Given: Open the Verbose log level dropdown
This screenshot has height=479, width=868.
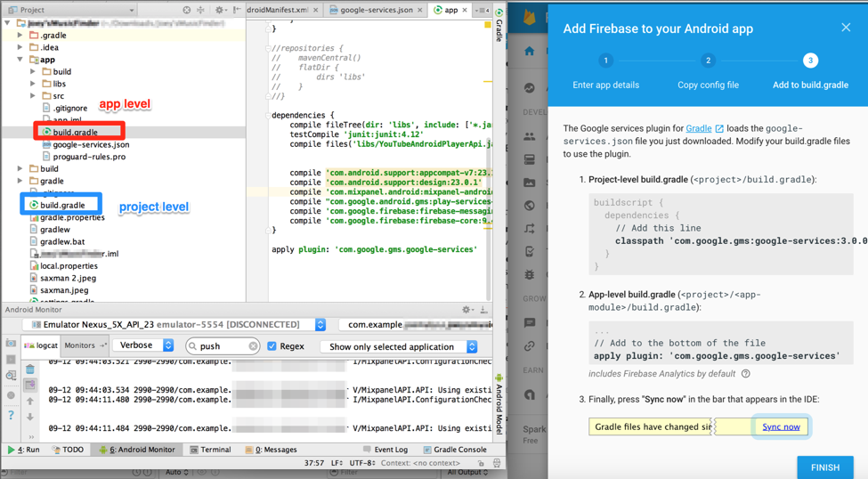Looking at the screenshot, I should (x=143, y=345).
